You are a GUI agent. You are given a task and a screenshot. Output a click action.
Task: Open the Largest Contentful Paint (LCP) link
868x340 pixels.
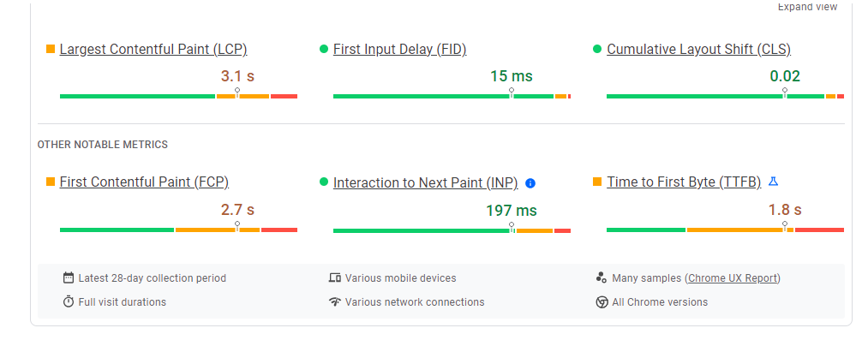point(153,49)
